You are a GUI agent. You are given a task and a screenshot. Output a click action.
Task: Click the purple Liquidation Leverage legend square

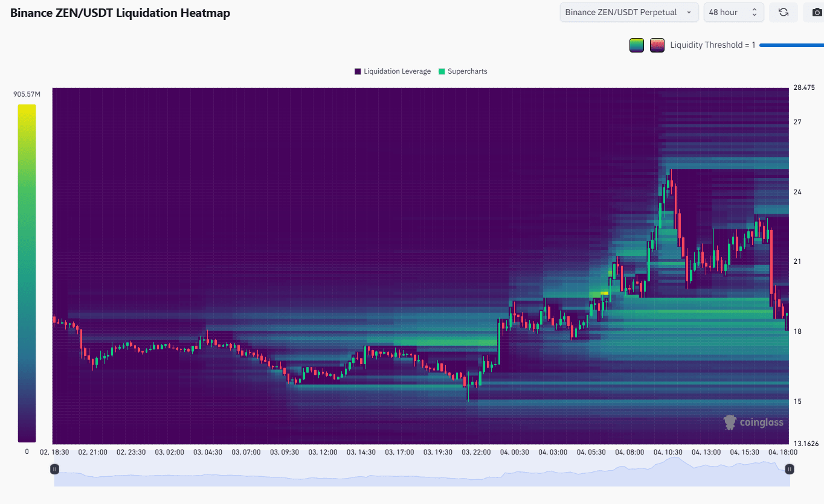click(x=358, y=71)
